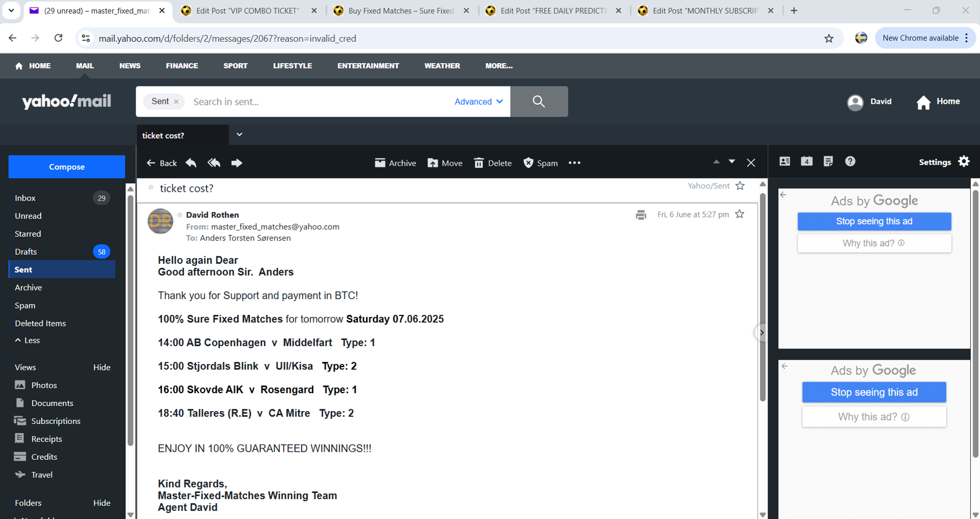The image size is (980, 519).
Task: Mark the message as Spam
Action: [540, 163]
